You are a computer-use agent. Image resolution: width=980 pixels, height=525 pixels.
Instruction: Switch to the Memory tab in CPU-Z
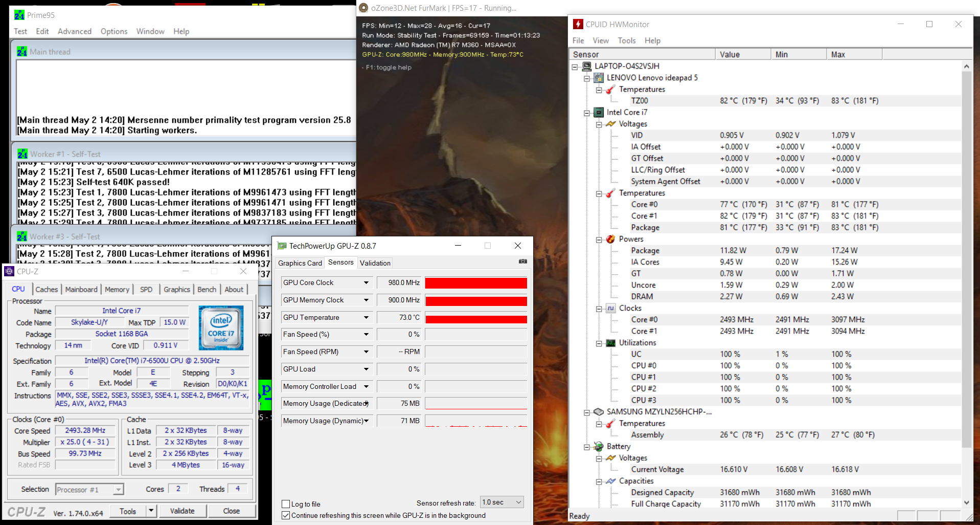pos(117,290)
